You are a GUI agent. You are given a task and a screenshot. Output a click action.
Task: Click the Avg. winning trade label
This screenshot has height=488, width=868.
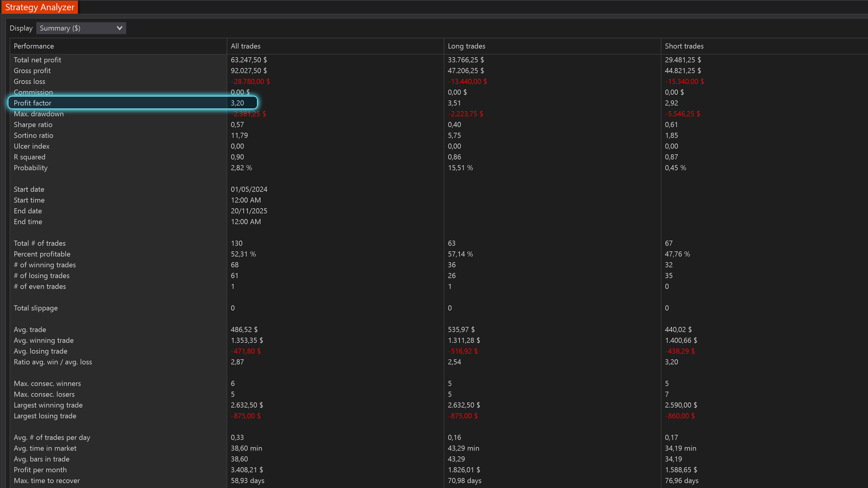coord(43,340)
